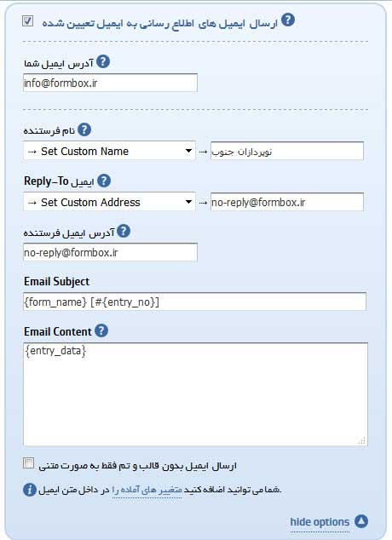
Task: Click help icon beside نام فرستنده label
Action: pyautogui.click(x=84, y=129)
